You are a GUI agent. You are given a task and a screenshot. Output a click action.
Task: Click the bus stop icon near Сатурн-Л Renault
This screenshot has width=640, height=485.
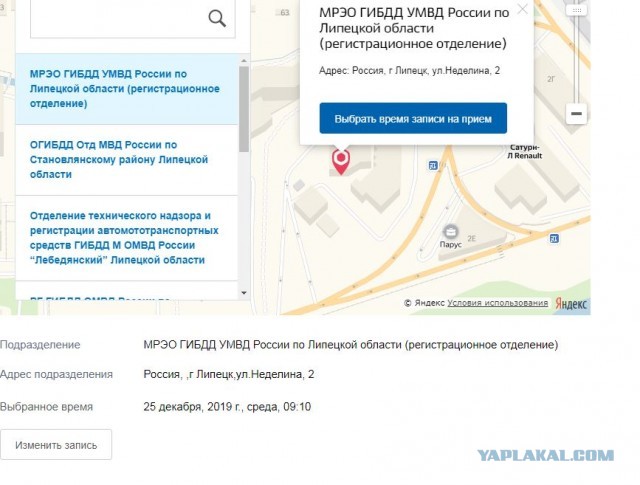point(433,165)
